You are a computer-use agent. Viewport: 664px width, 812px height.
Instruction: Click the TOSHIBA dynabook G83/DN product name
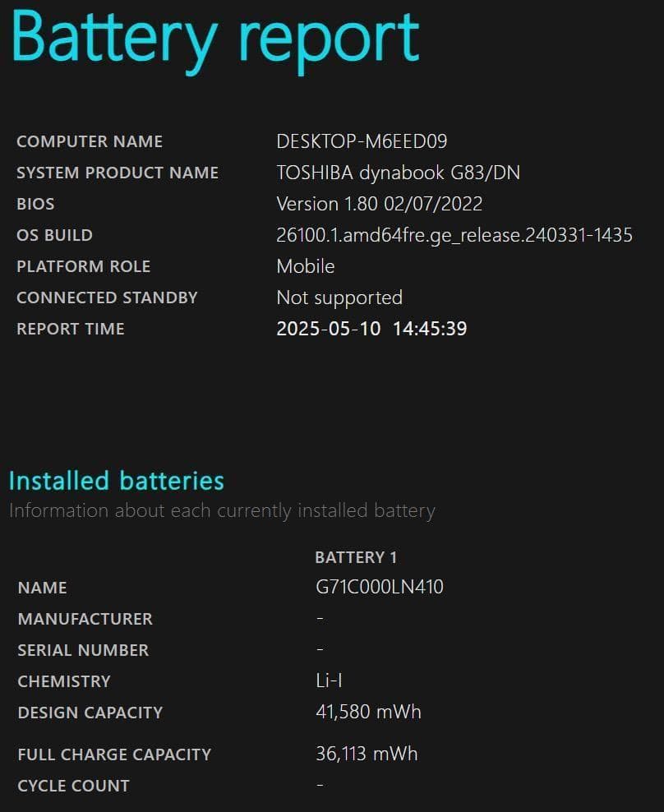(398, 173)
